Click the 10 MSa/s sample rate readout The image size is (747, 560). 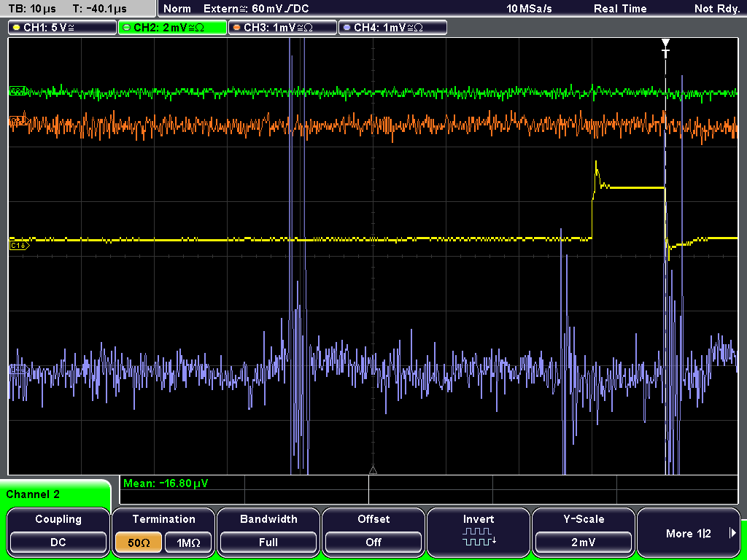530,8
